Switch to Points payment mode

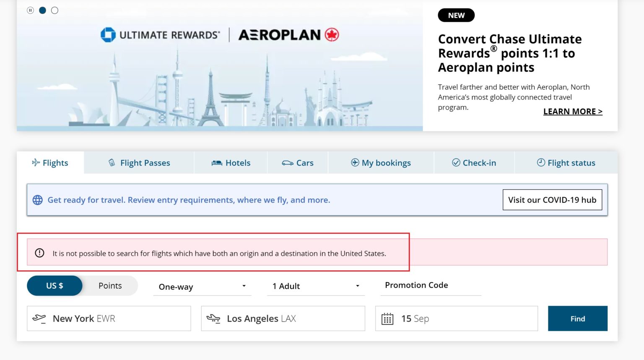pos(110,286)
